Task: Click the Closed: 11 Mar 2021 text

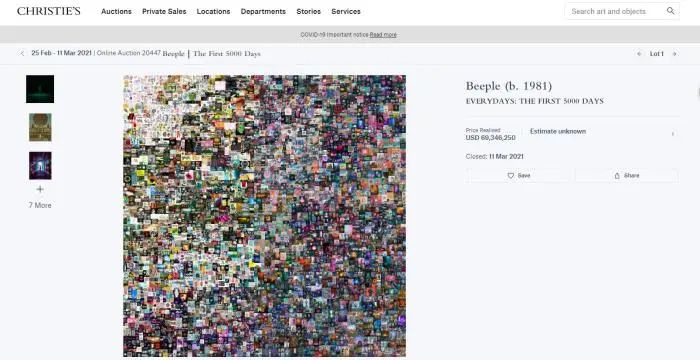Action: (x=495, y=157)
